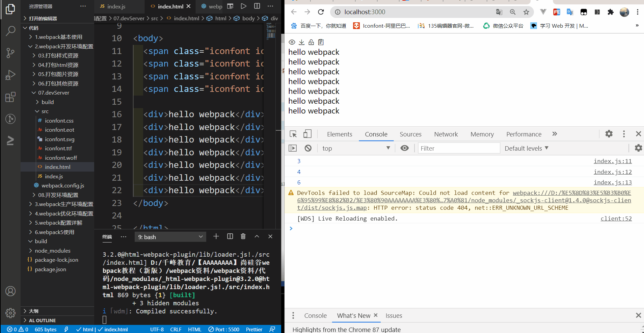Select JavaScript context dropdown 'top'
This screenshot has width=644, height=333.
tap(356, 148)
